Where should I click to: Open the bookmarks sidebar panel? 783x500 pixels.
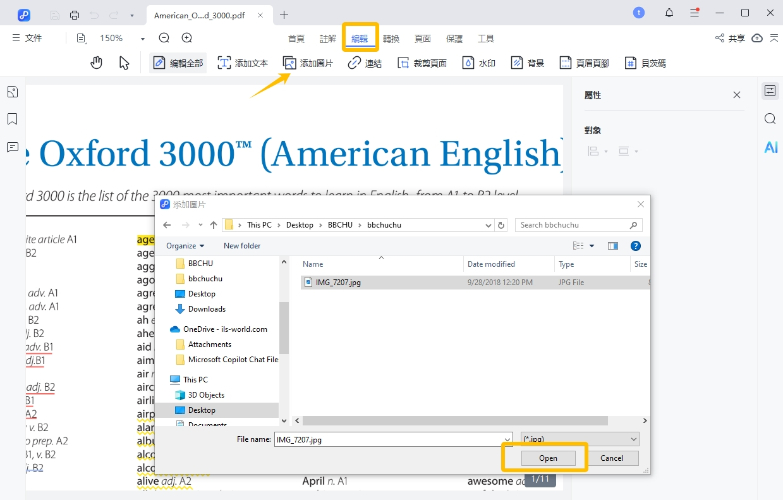point(12,119)
